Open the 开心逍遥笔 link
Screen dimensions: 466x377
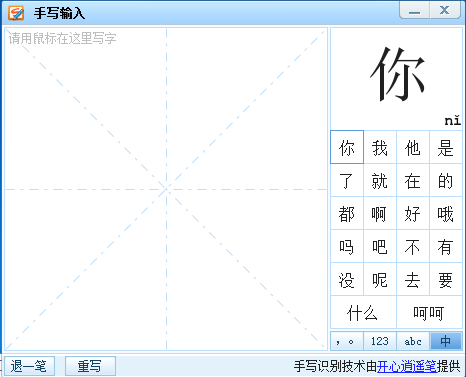pos(407,366)
